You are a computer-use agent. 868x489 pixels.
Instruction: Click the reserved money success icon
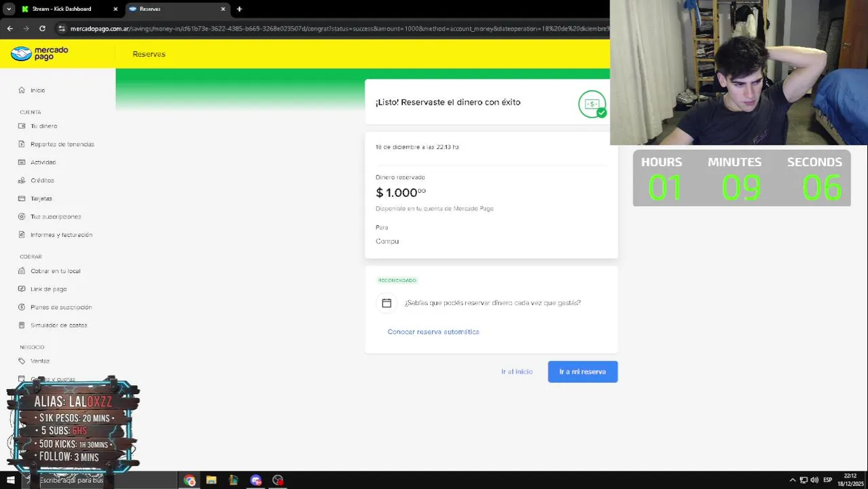(x=592, y=104)
